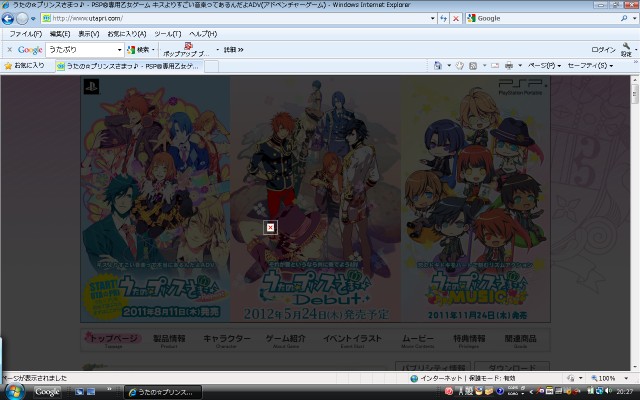Click the Read Mail envelope icon
The image size is (640, 400).
pos(495,66)
